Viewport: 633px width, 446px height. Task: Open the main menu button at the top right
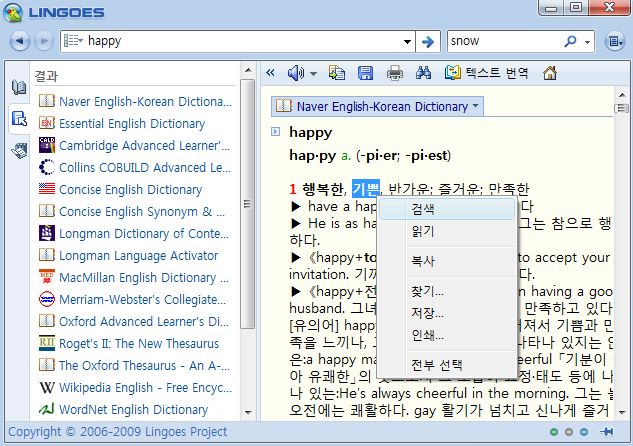615,41
